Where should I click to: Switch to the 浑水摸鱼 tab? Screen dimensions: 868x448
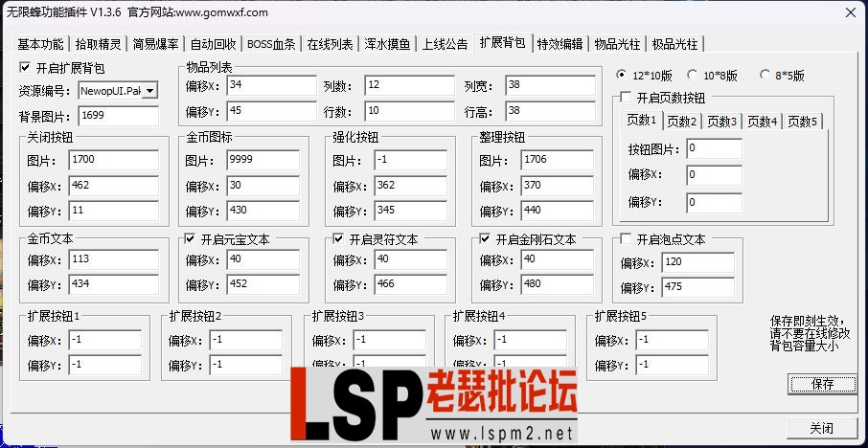(387, 44)
